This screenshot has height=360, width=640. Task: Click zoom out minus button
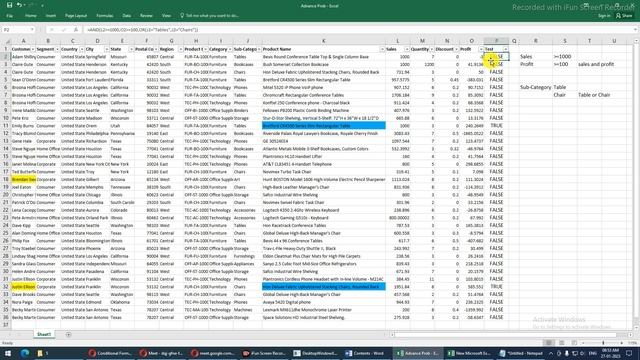click(584, 343)
